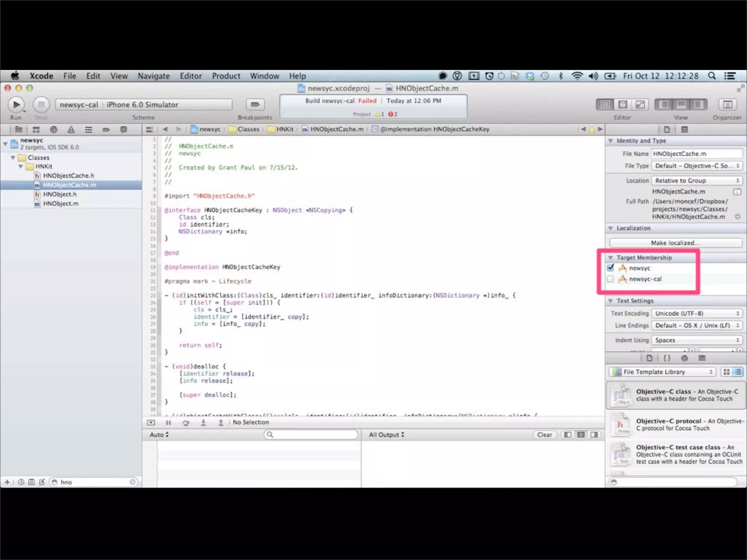Screen dimensions: 747x560
Task: Uncheck newsyc target membership
Action: pos(611,268)
